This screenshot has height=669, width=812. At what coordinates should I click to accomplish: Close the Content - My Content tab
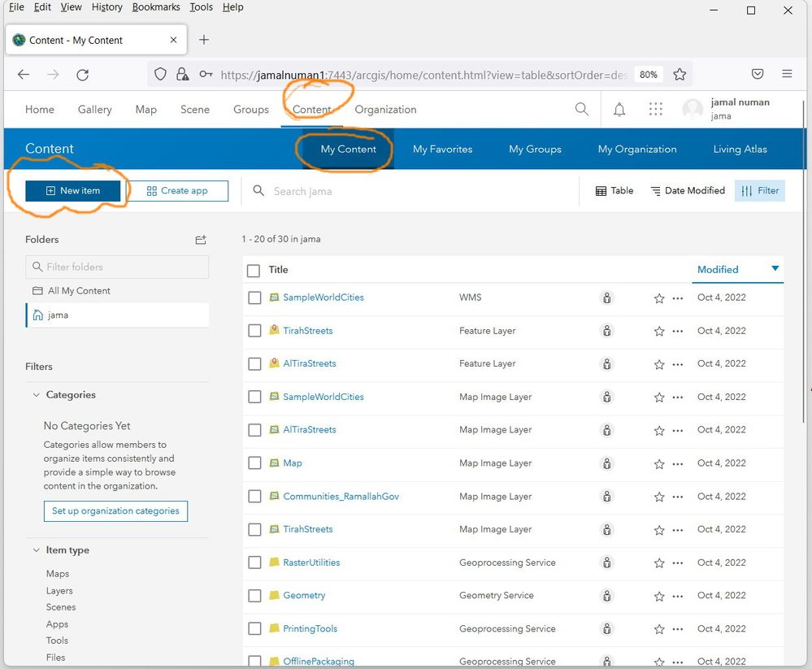(x=173, y=40)
